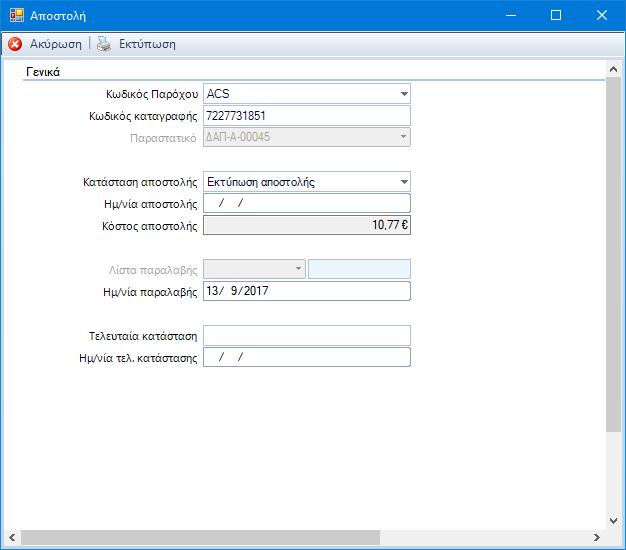The height and width of the screenshot is (550, 626).
Task: Maximize the Αποστολή window
Action: click(556, 16)
